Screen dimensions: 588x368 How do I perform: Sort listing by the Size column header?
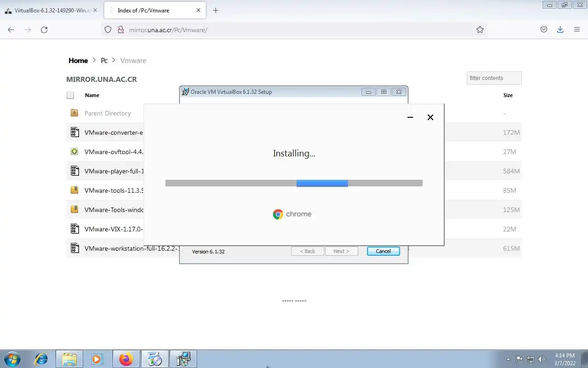point(508,95)
